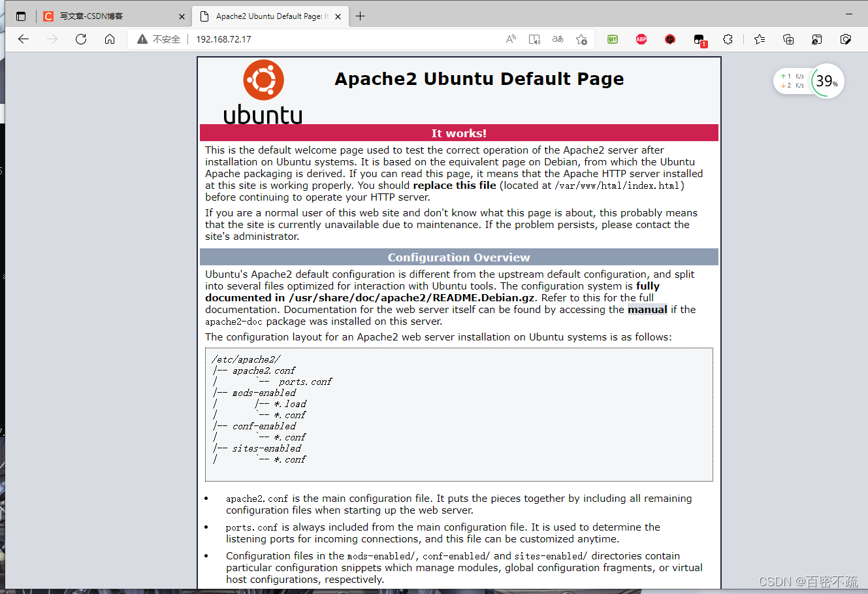Click "apache2-doc" package name text
This screenshot has width=868, height=594.
234,322
